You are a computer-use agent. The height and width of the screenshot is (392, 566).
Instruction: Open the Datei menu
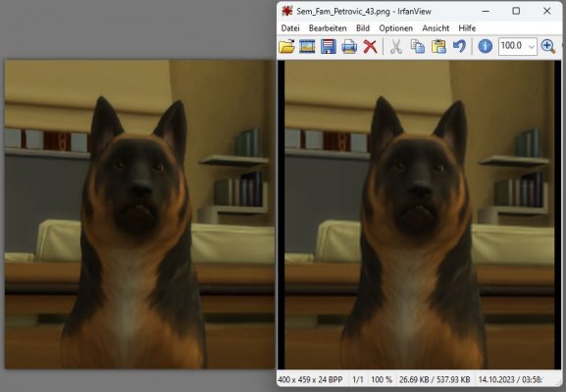pyautogui.click(x=290, y=28)
